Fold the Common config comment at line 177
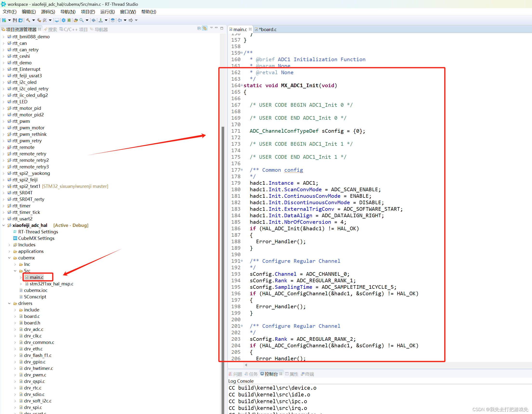532x414 pixels. [242, 170]
